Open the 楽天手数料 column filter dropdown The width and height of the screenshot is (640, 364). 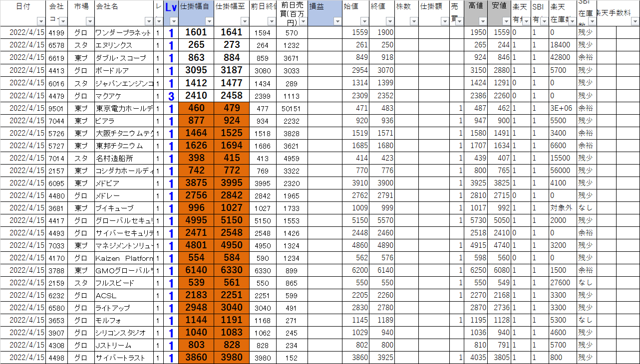point(635,21)
